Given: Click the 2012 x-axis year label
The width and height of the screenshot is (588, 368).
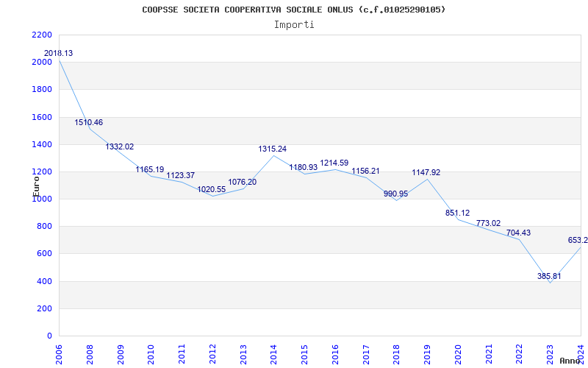Looking at the screenshot, I should point(212,354).
